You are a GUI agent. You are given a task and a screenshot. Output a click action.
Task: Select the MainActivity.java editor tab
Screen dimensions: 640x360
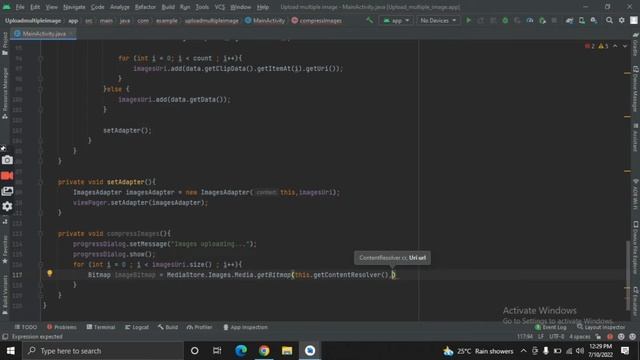pos(43,34)
